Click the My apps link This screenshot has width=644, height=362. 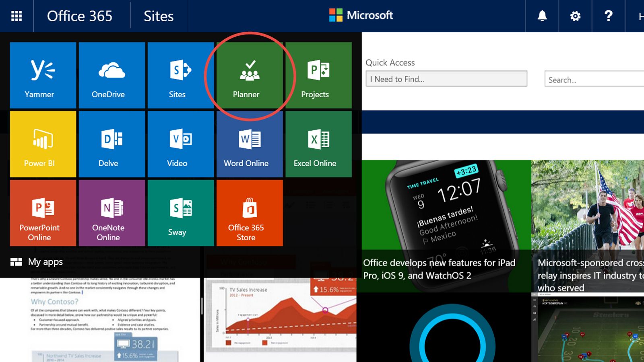tap(37, 262)
